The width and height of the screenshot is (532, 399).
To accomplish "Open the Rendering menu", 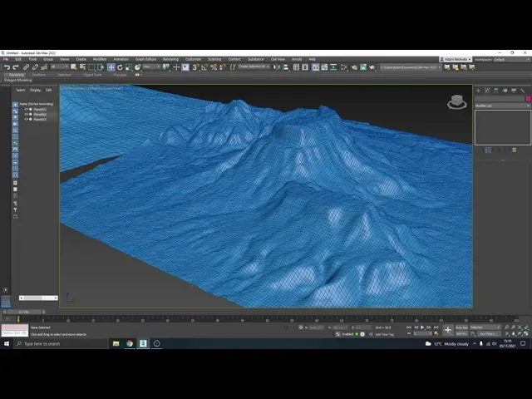I will click(170, 59).
